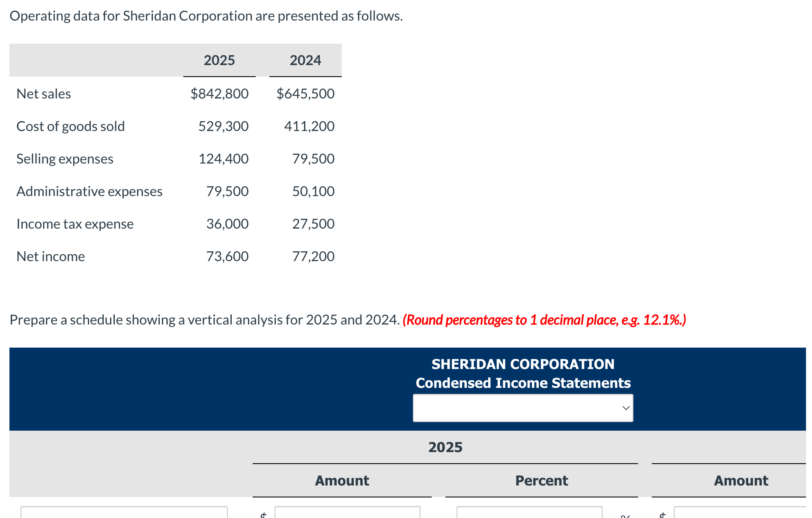Expand the statement period selector chevron

click(x=626, y=407)
